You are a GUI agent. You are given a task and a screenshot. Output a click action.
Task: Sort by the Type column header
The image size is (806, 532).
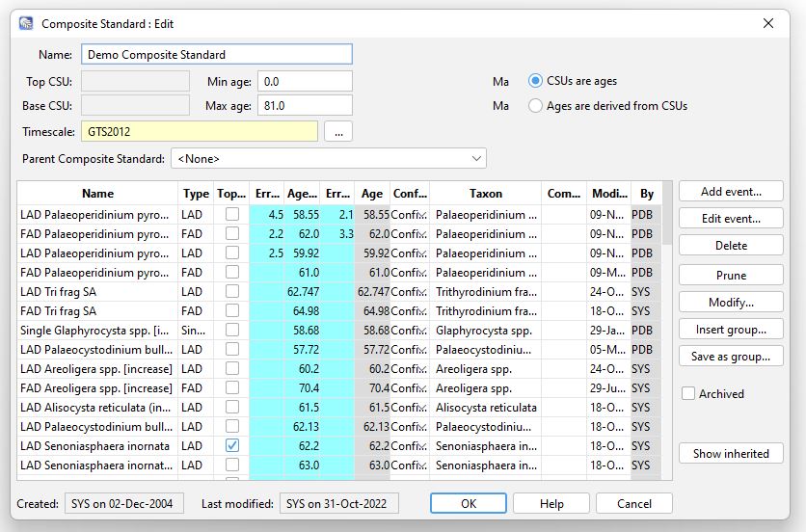tap(196, 194)
